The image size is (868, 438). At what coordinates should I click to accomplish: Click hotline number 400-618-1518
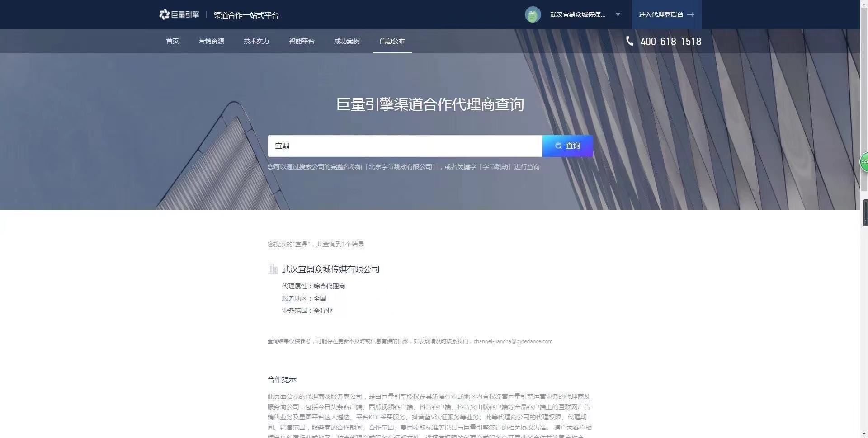(x=670, y=42)
